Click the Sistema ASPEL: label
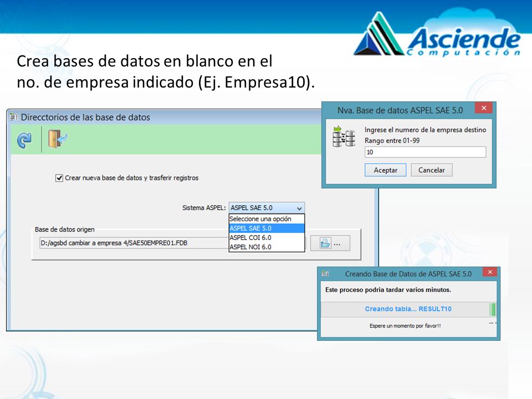 204,208
